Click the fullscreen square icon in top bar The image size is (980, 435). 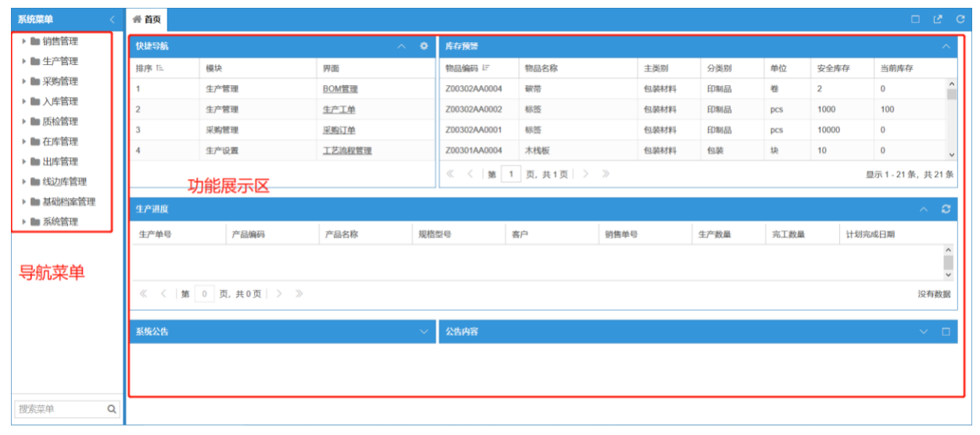pyautogui.click(x=916, y=20)
